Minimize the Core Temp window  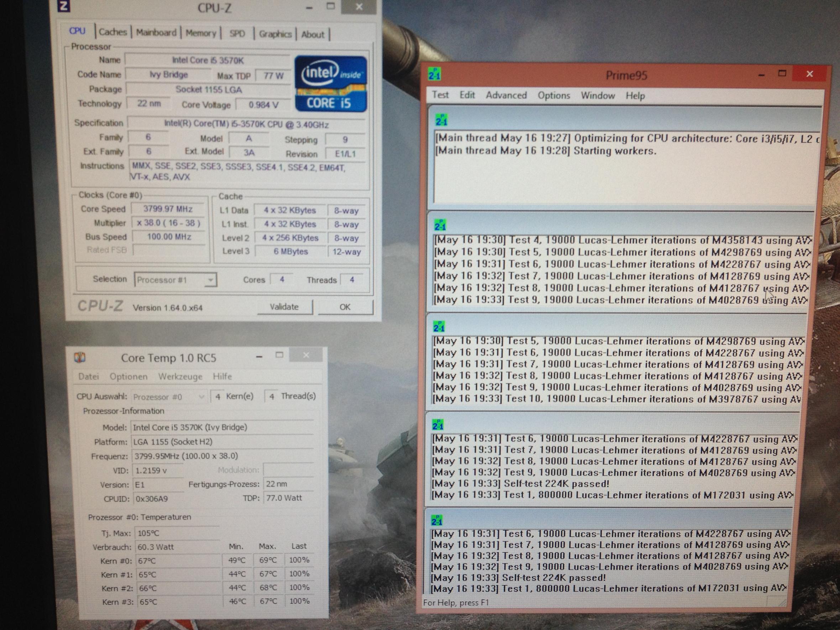(259, 357)
